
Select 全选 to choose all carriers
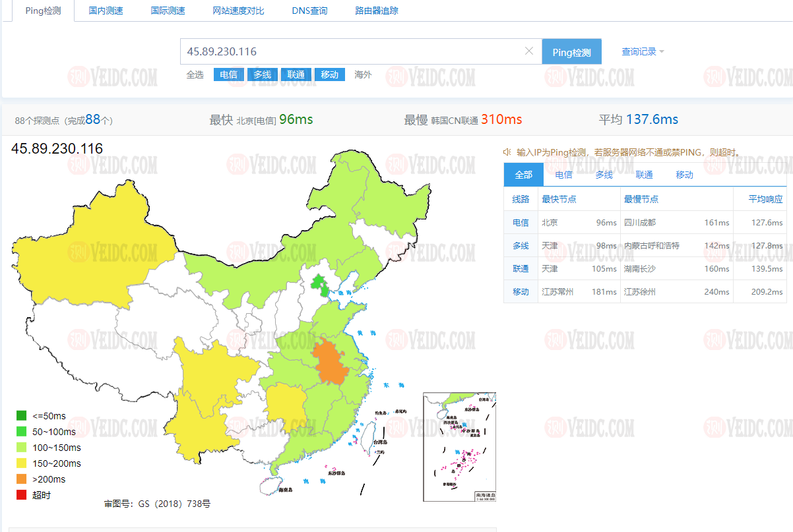point(195,74)
